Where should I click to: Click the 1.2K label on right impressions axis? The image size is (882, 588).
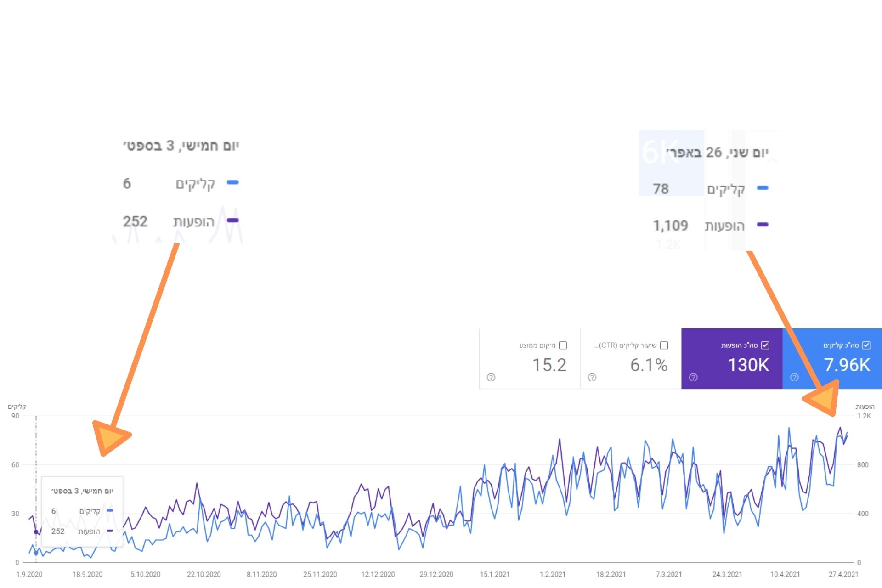864,416
